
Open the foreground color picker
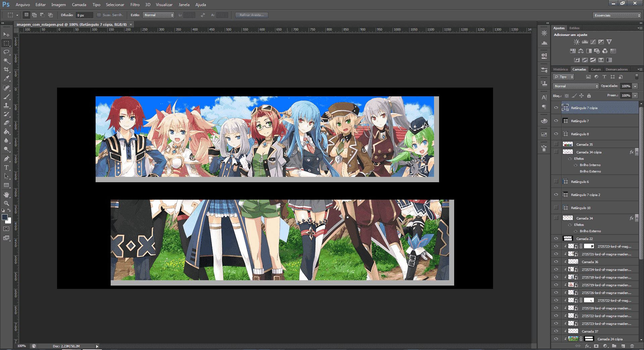[4, 217]
